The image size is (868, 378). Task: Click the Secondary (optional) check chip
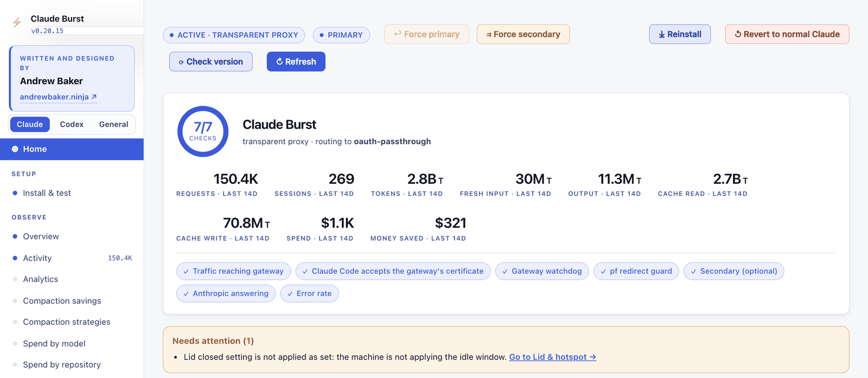click(733, 271)
